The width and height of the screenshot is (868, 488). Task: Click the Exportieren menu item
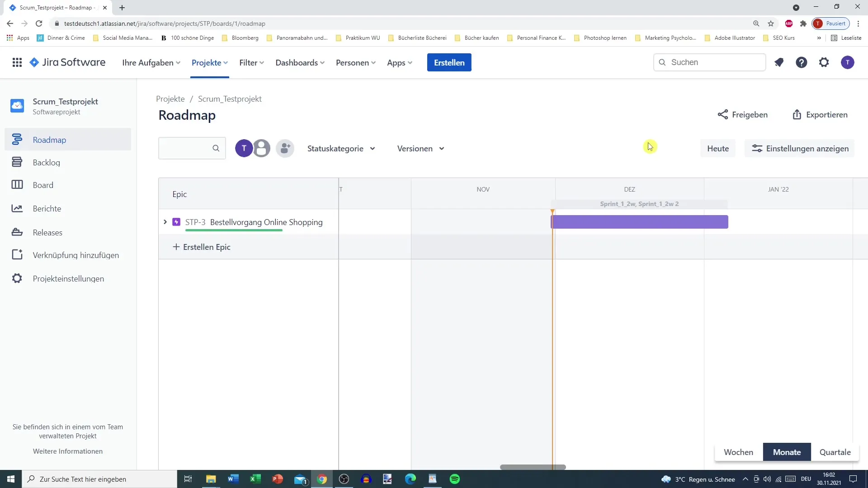821,114
